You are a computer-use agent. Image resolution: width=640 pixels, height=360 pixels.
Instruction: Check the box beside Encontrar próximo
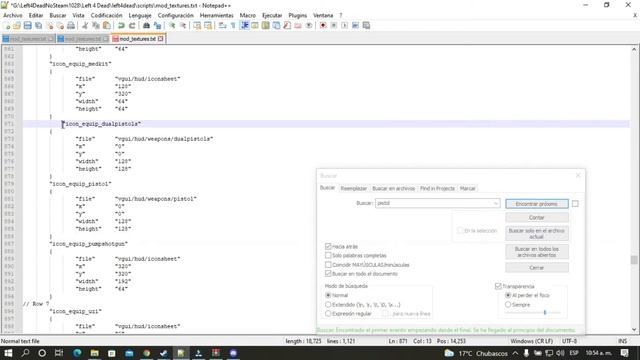575,203
